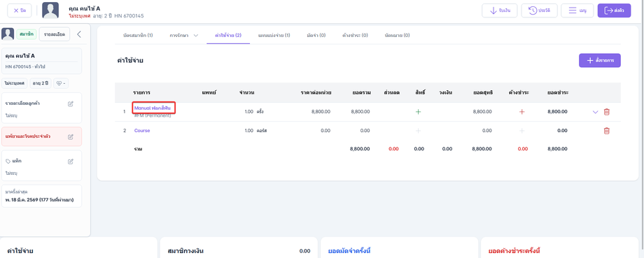Click the รายการ column header
This screenshot has width=644, height=258.
pos(141,93)
